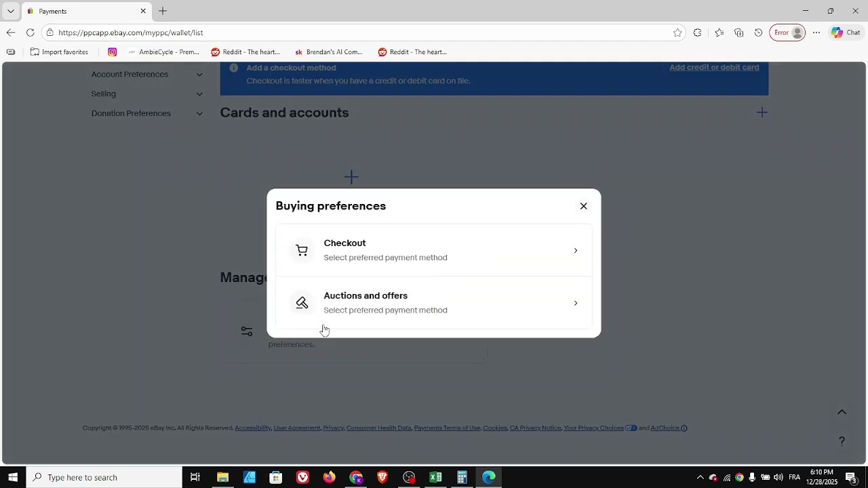Click the Add credit or debit card link
Screen dimensions: 868x488
714,67
